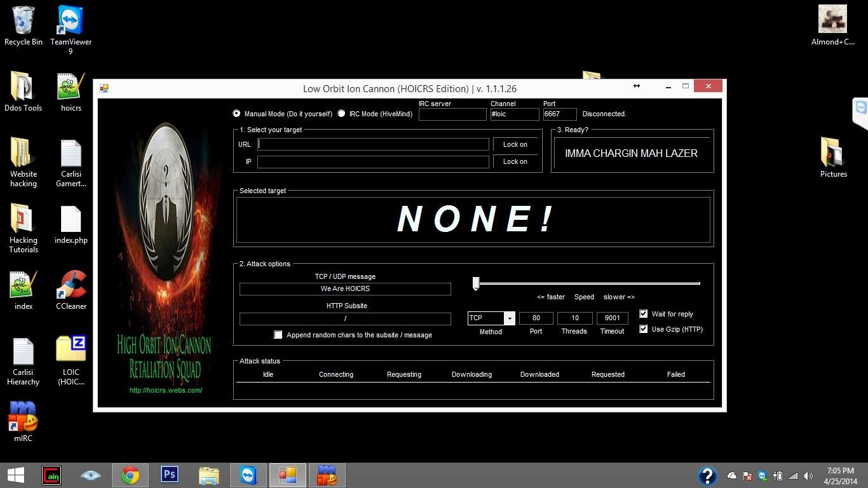This screenshot has width=868, height=488.
Task: Switch to TeamViewer in the taskbar
Action: click(x=248, y=475)
